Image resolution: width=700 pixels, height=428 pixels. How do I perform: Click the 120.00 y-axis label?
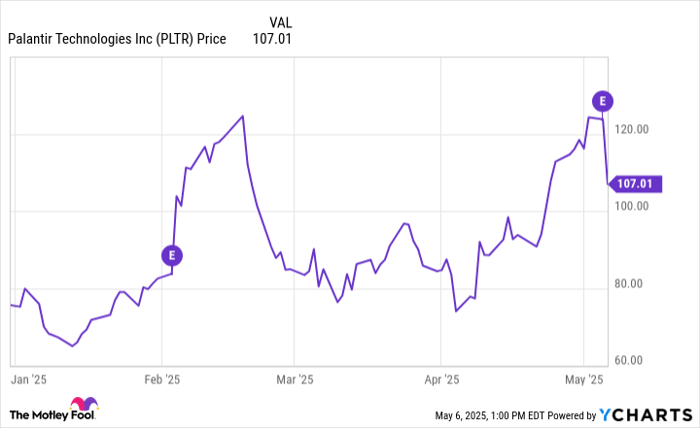[x=633, y=130]
